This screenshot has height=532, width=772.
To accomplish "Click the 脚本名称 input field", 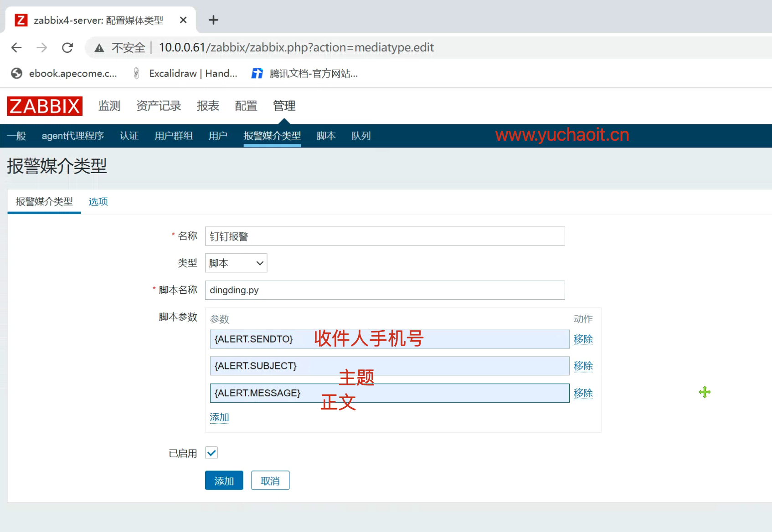I will [x=385, y=290].
